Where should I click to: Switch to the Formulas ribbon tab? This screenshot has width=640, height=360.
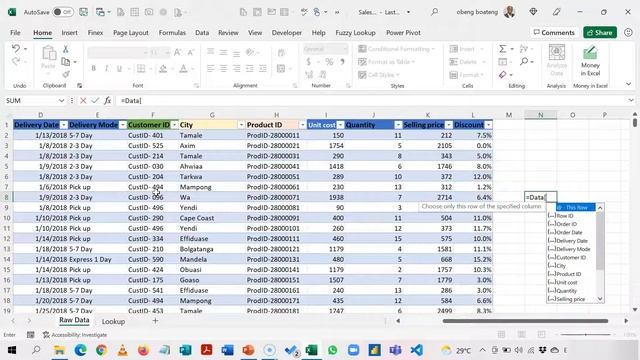[x=172, y=33]
